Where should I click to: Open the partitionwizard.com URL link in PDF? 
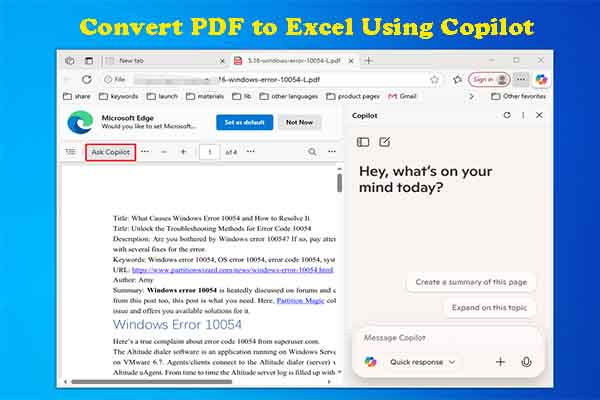pos(233,270)
